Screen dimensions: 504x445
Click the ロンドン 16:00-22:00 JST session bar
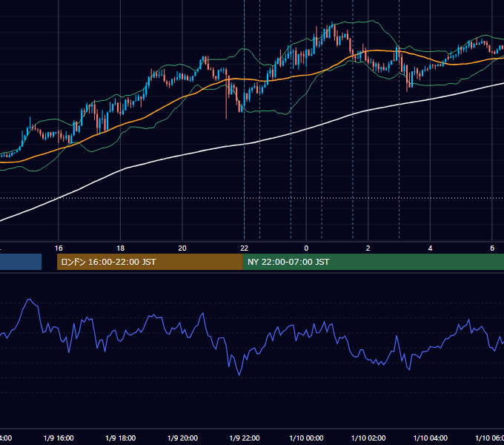(150, 262)
